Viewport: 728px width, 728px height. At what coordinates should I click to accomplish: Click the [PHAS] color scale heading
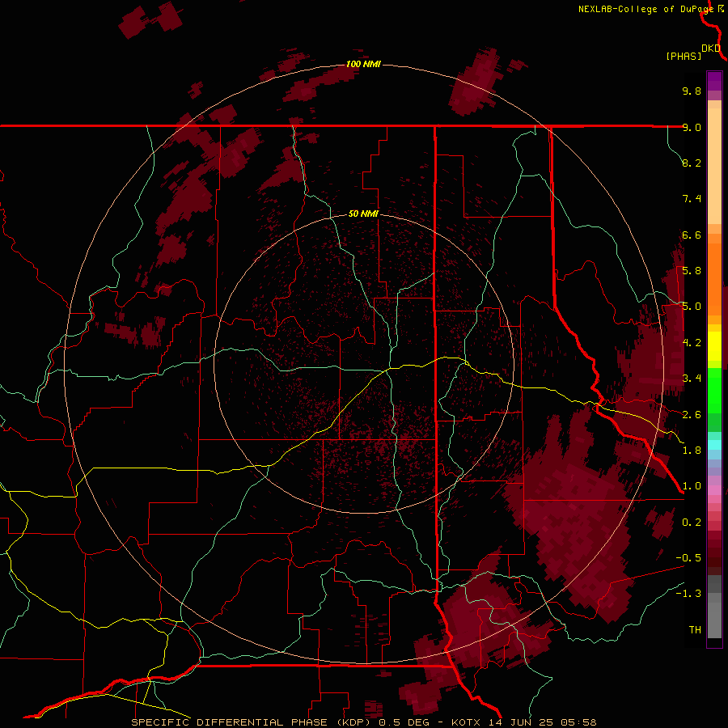(684, 56)
